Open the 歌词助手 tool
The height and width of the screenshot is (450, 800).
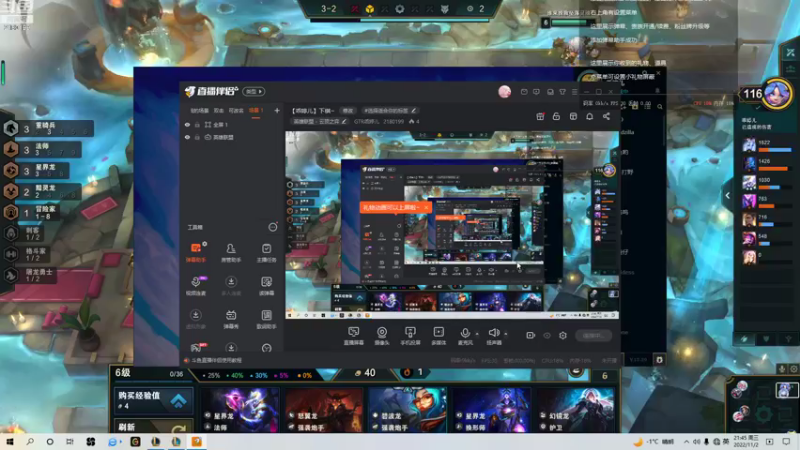(266, 319)
